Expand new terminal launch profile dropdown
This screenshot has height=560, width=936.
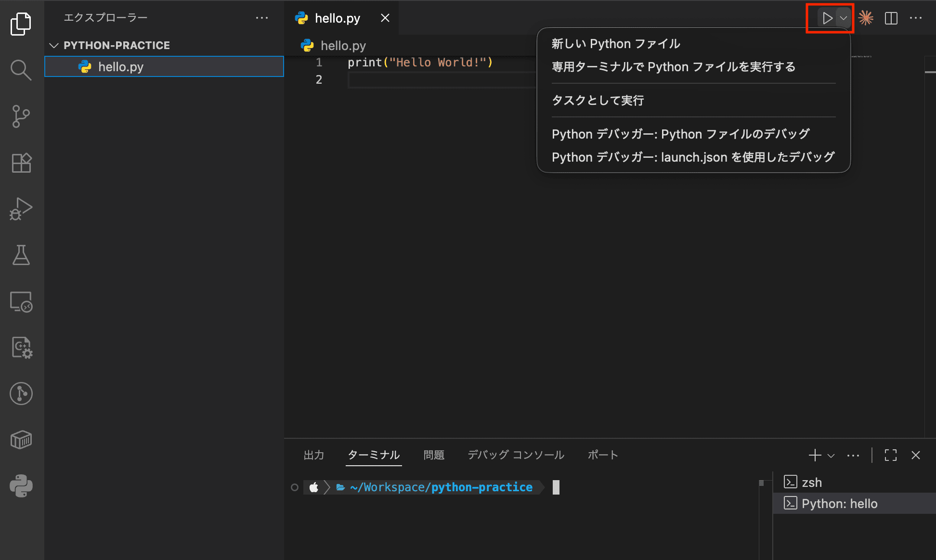831,455
